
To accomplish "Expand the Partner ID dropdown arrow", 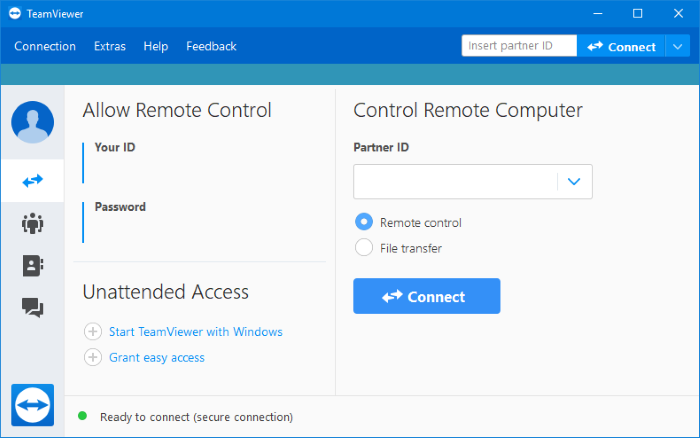I will [x=574, y=182].
